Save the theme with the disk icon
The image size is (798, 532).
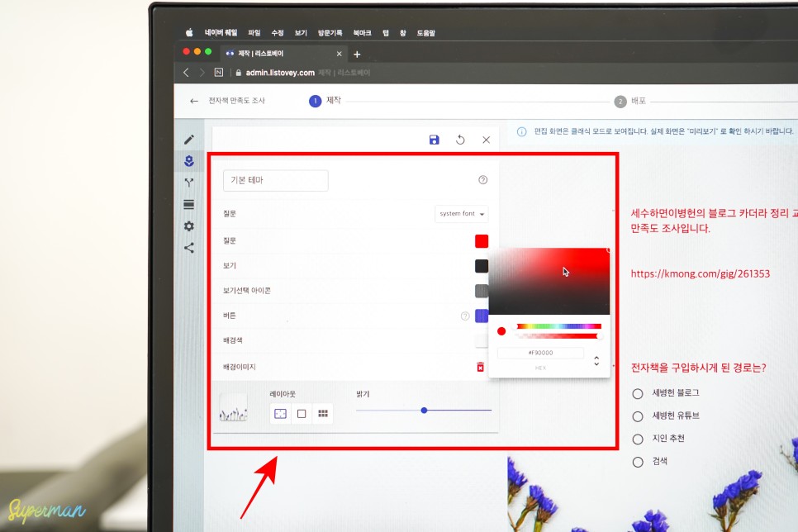point(435,140)
